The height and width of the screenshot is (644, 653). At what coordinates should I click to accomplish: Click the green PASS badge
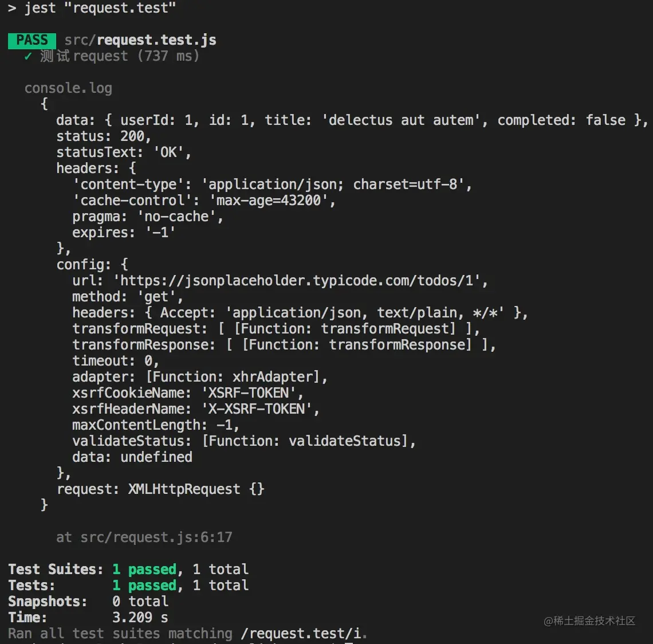tap(32, 41)
